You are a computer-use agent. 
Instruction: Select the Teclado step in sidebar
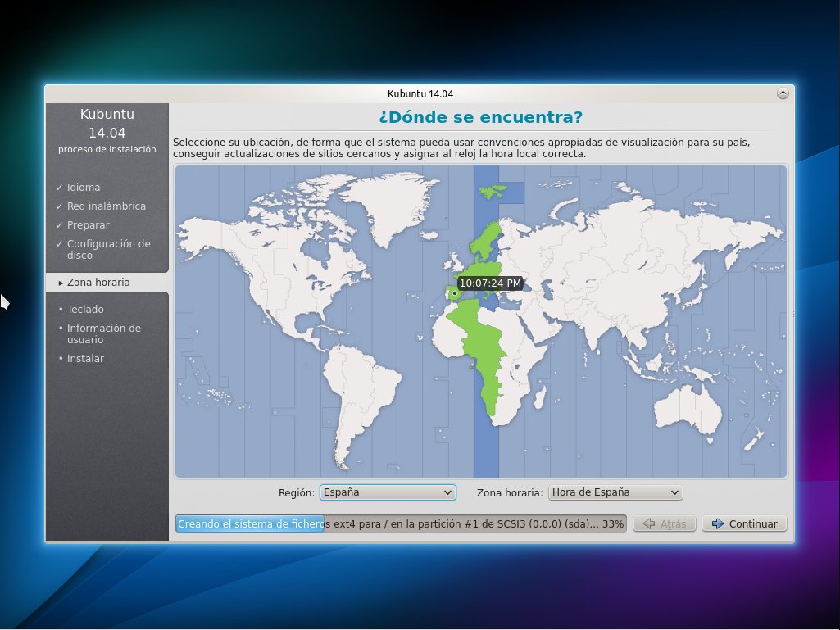click(x=85, y=309)
